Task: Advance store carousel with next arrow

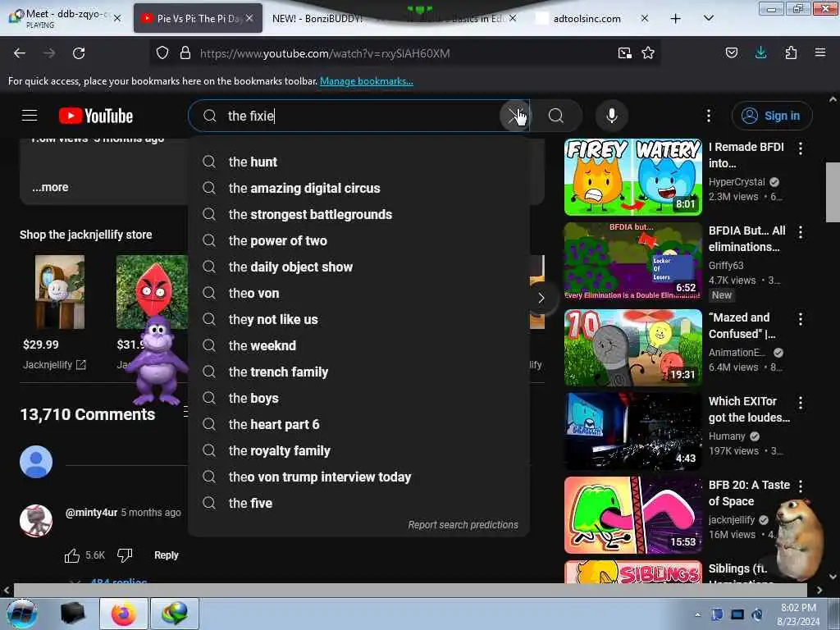Action: click(x=541, y=298)
